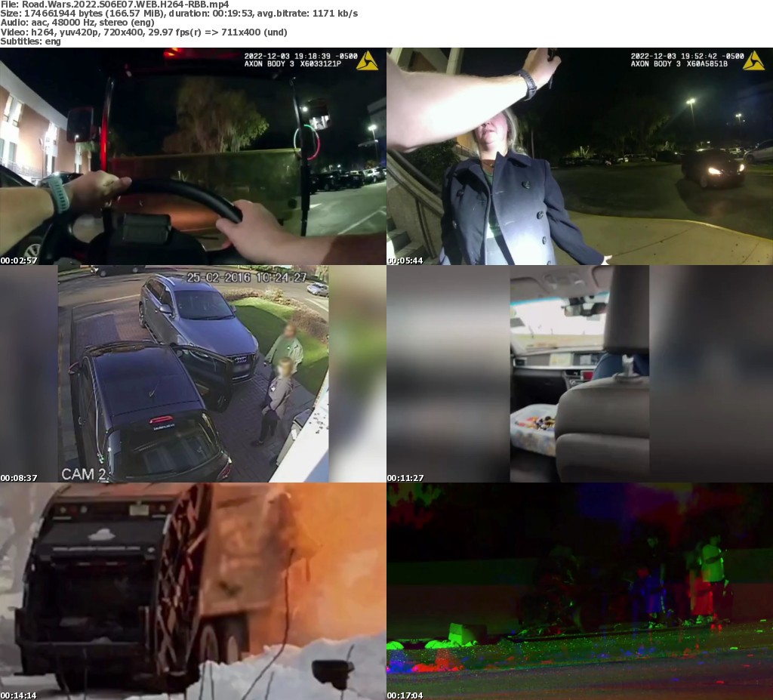Open the garbage truck thumbnail
Viewport: 773px width, 700px height.
(x=193, y=591)
